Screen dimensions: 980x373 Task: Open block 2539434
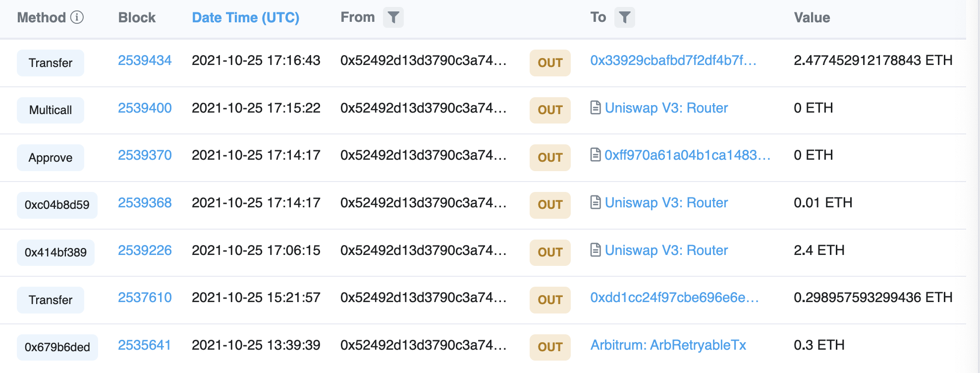tap(144, 60)
